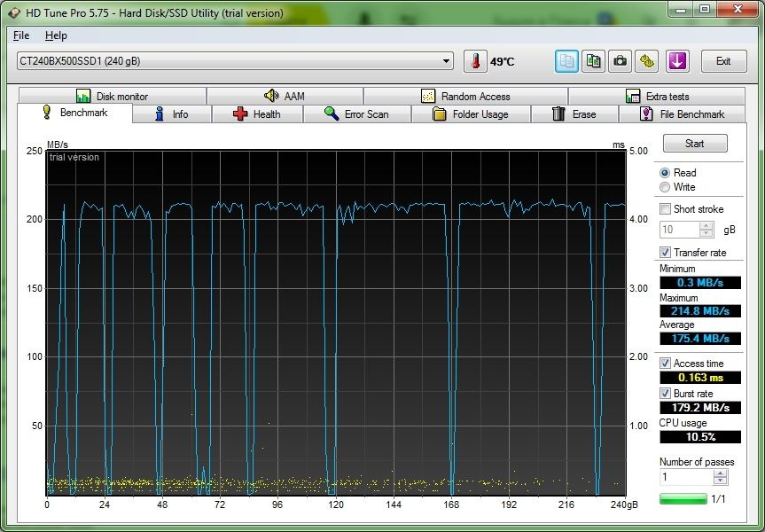
Task: Click the camera save screenshot icon
Action: [x=621, y=61]
